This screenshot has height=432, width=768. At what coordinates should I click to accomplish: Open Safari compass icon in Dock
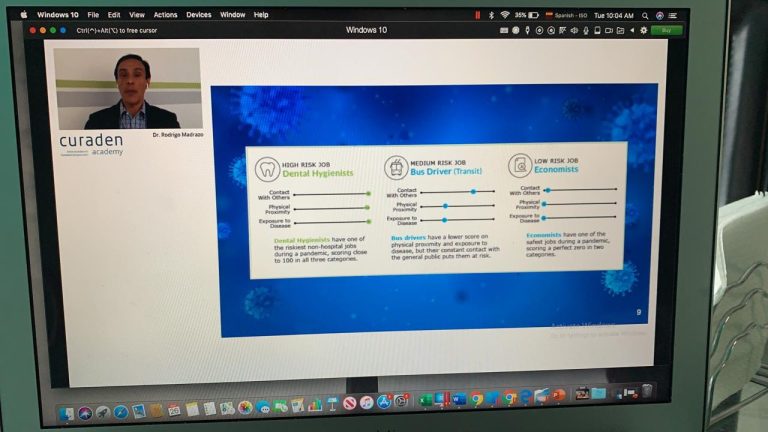pyautogui.click(x=120, y=410)
